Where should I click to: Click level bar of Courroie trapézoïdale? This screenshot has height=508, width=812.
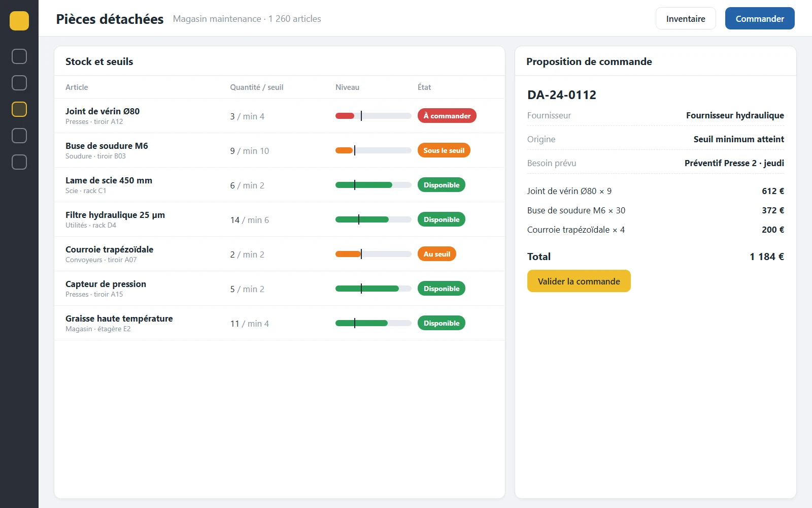pos(374,254)
